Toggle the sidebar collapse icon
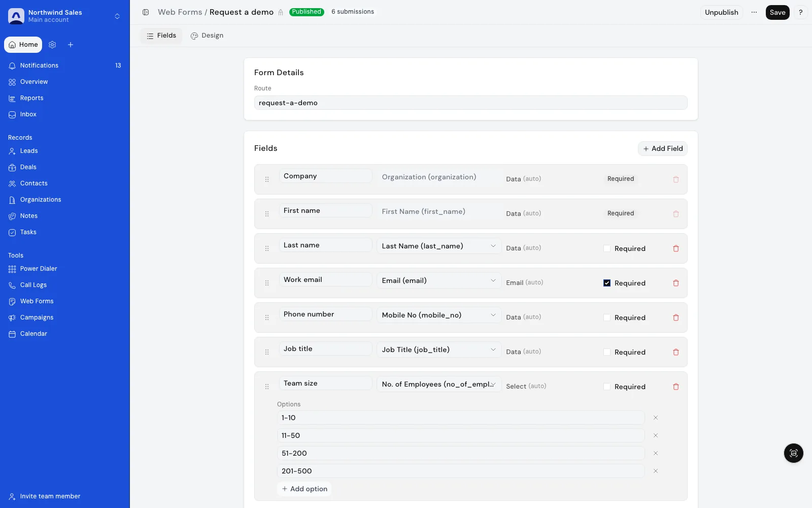Screen dimensions: 812x508 pos(146,12)
